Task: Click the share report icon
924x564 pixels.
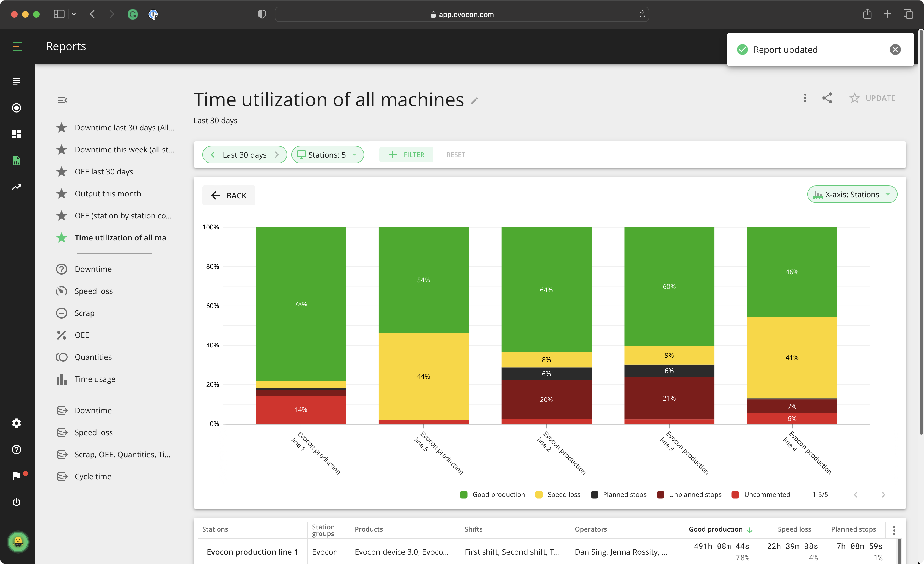Action: point(827,98)
